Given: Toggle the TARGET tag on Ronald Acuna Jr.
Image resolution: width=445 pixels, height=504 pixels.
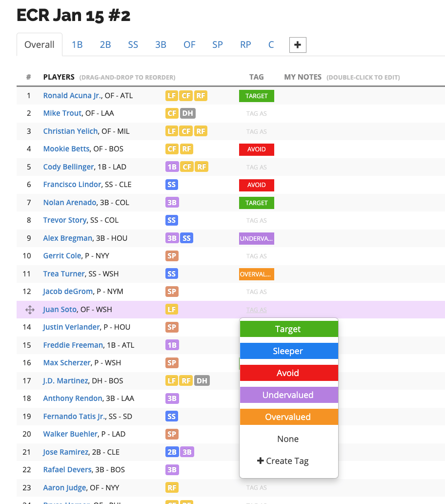Looking at the screenshot, I should pyautogui.click(x=256, y=96).
